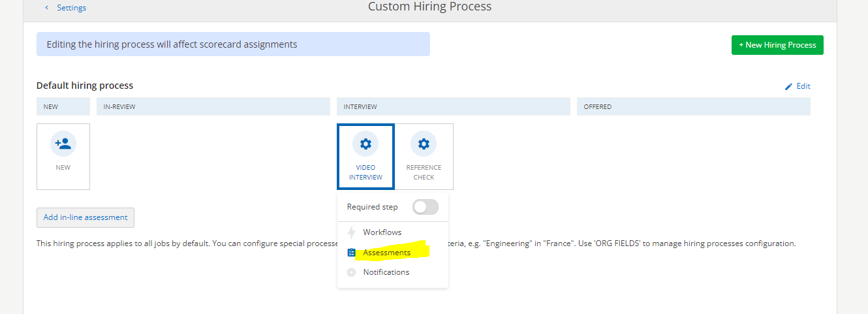Click the Notifications circle icon

pyautogui.click(x=352, y=272)
